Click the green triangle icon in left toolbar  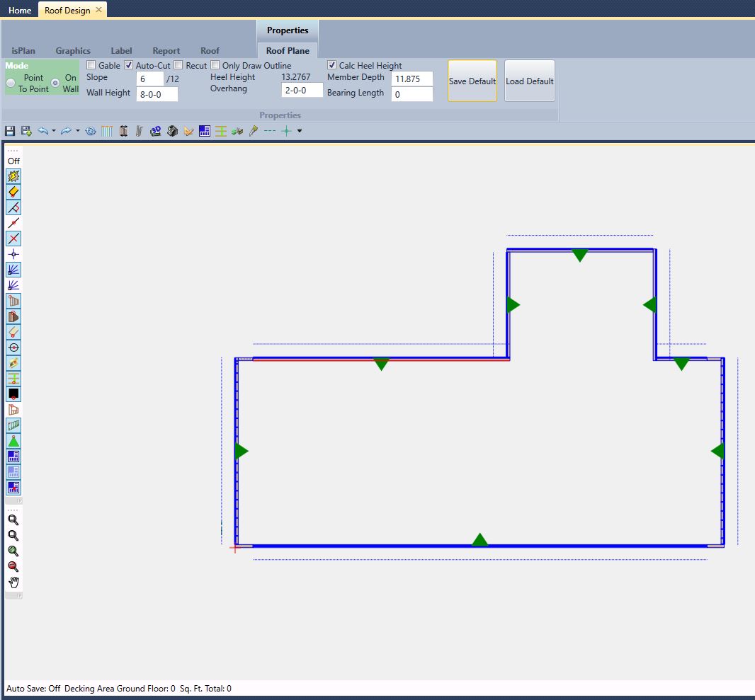[13, 441]
